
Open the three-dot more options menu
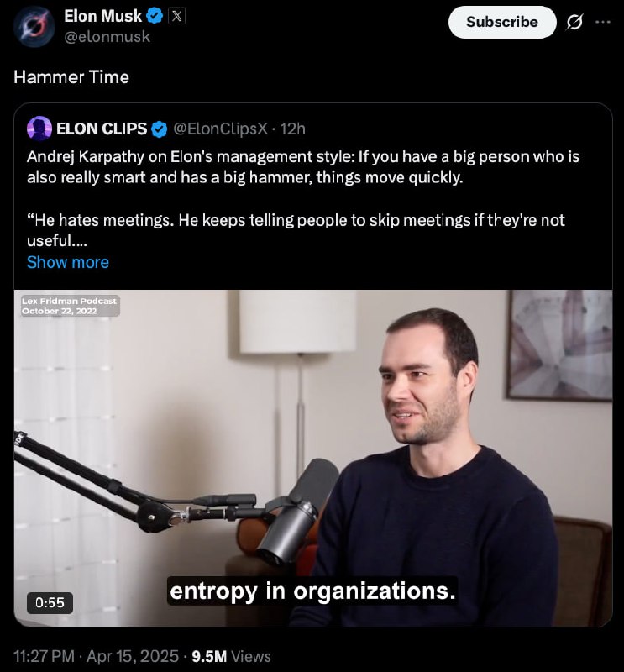coord(603,22)
